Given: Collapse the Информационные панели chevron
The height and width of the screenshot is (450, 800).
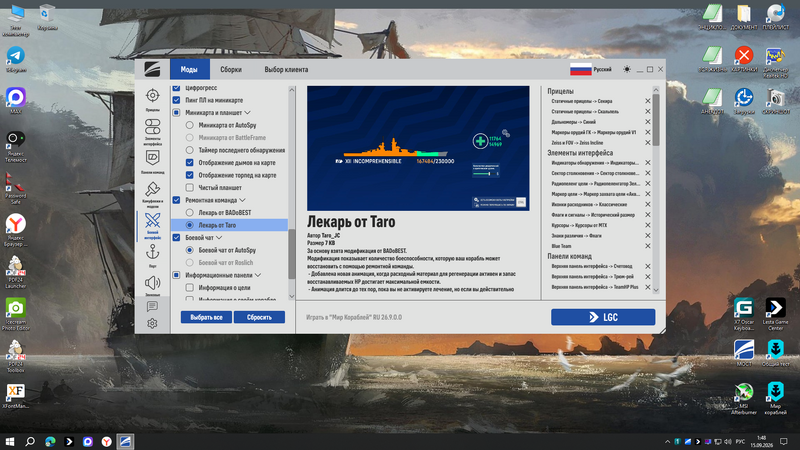Looking at the screenshot, I should [x=258, y=275].
